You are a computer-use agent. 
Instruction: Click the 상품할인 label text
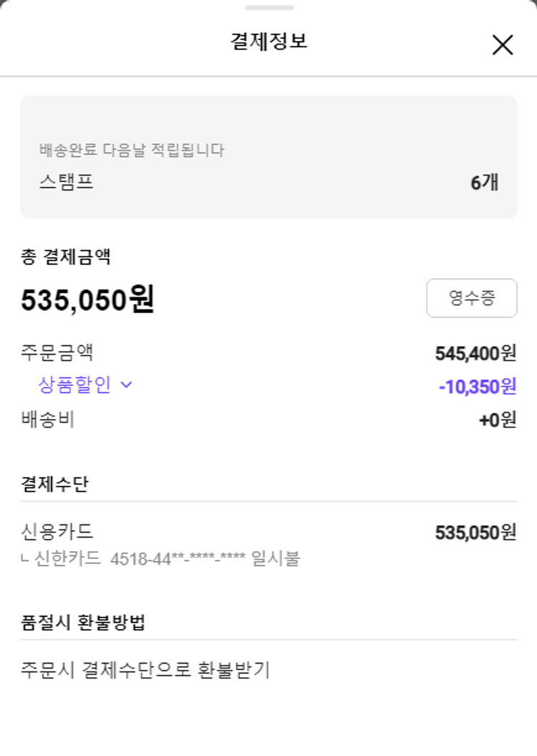coord(74,385)
